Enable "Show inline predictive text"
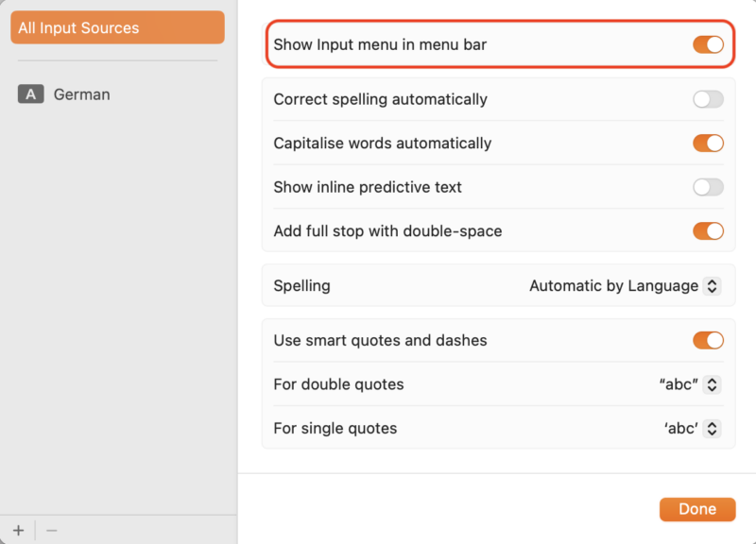This screenshot has height=544, width=756. [708, 187]
